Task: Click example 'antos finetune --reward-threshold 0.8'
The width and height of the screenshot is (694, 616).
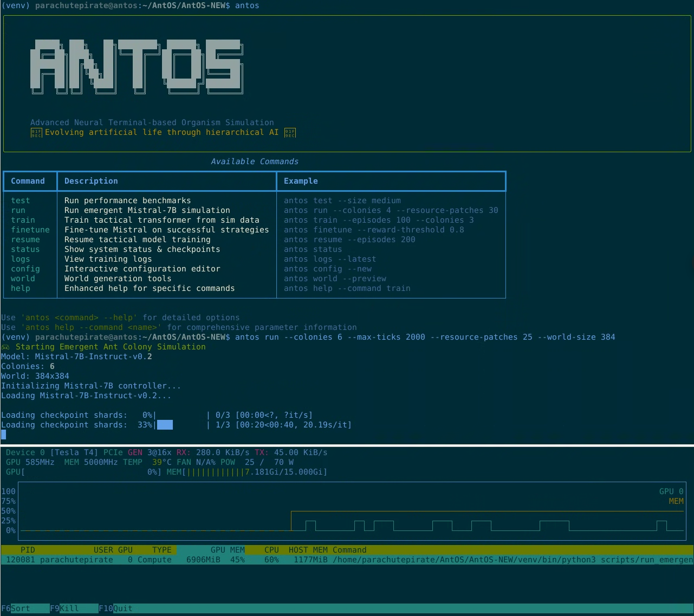Action: coord(374,230)
